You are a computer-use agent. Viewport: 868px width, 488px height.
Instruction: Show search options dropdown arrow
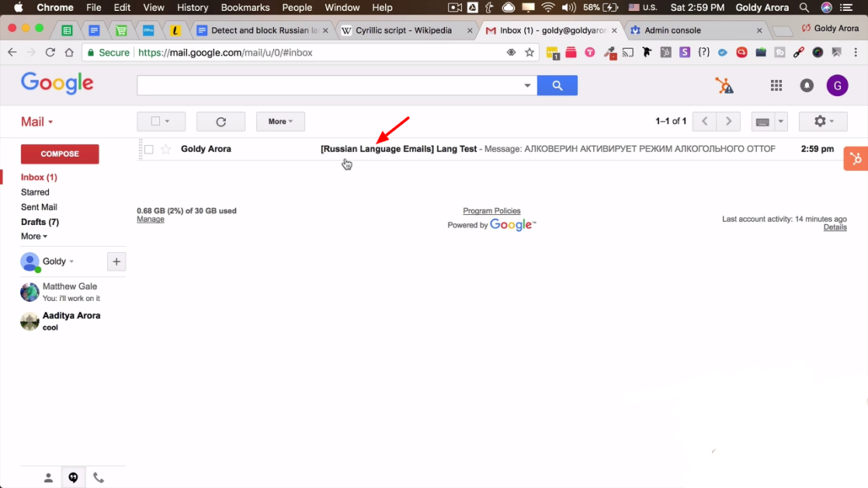click(x=527, y=85)
